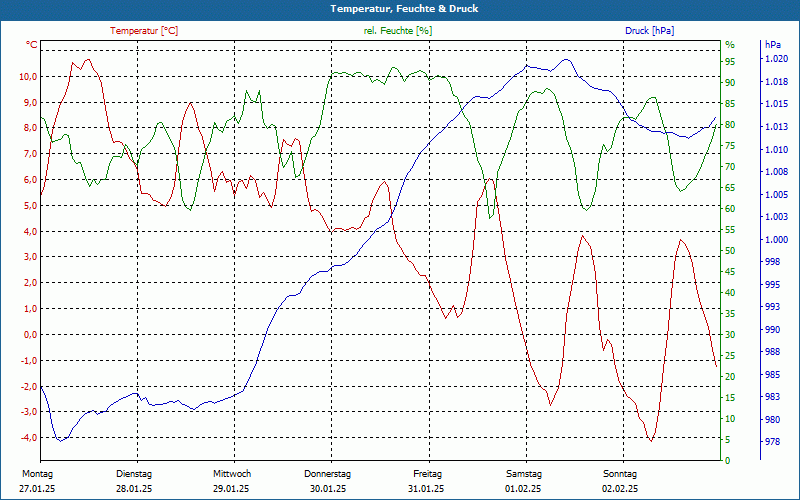This screenshot has width=800, height=500.
Task: Click the '25' humidity axis value
Action: click(x=731, y=356)
